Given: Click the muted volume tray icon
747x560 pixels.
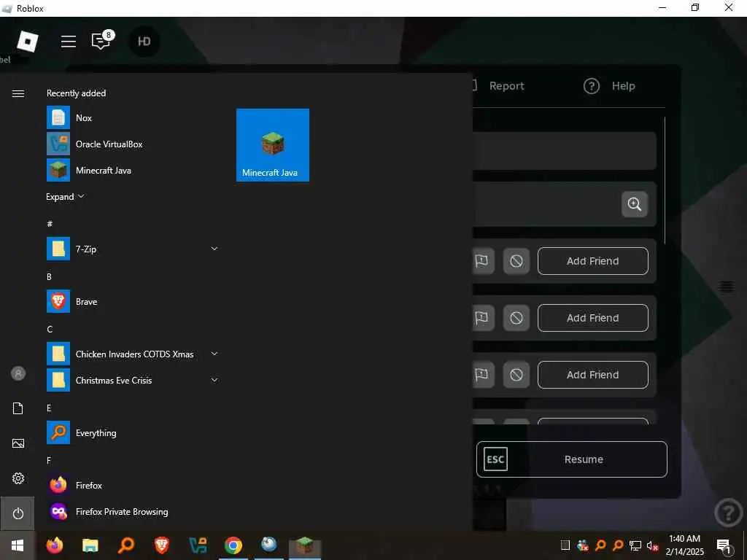Looking at the screenshot, I should 652,545.
